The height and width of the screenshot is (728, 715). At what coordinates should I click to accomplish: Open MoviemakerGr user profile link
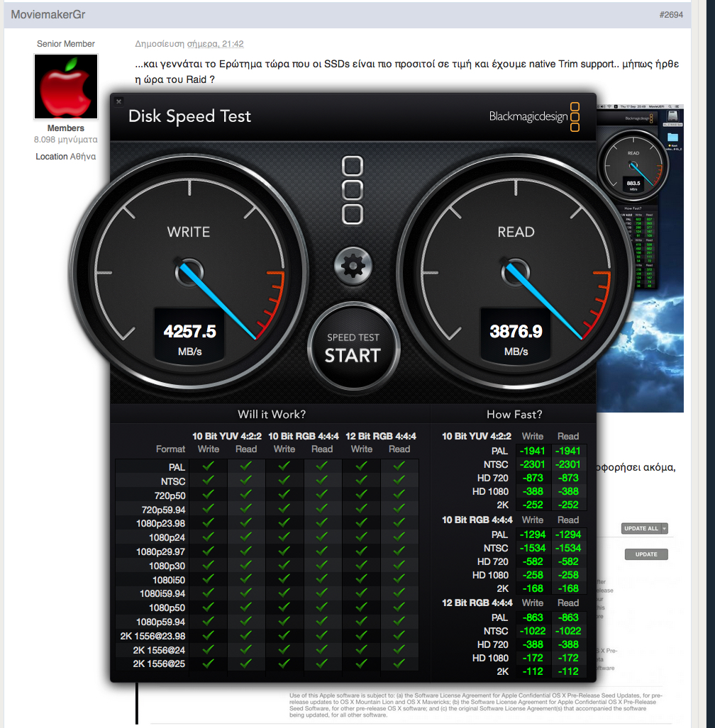[48, 14]
